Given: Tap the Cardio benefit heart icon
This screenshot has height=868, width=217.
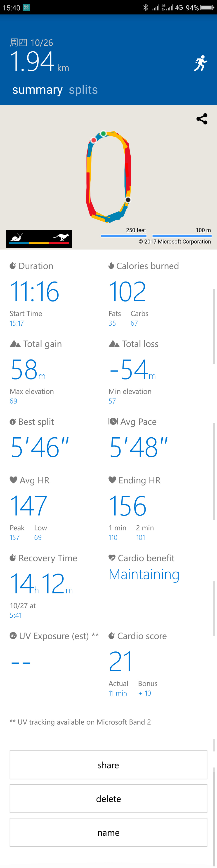Looking at the screenshot, I should click(x=112, y=558).
